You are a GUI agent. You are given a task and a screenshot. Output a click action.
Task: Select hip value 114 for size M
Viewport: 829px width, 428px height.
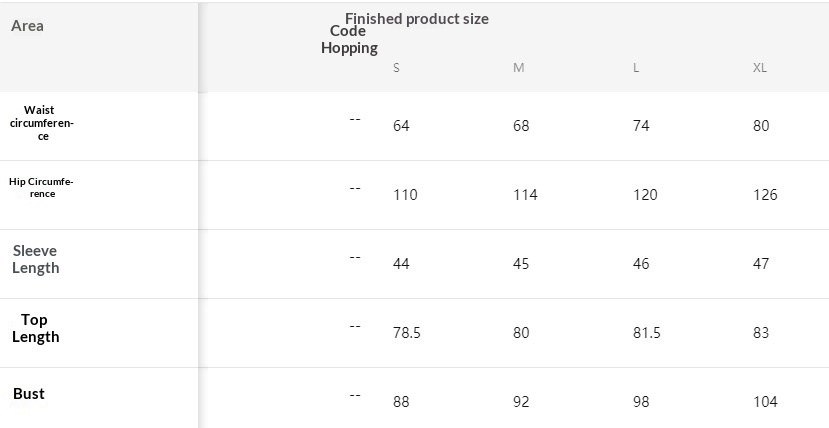(x=525, y=195)
